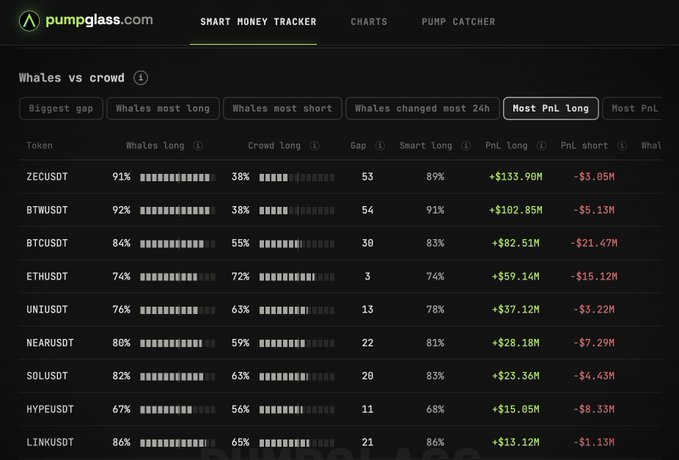Click ETHUSDT crowd long progress bar
This screenshot has height=460, width=679.
pos(297,277)
